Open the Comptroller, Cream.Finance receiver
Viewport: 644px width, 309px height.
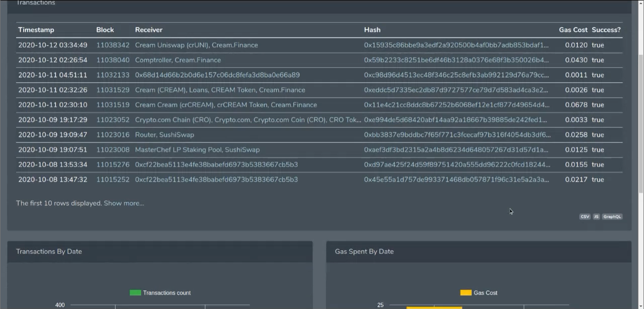(178, 60)
